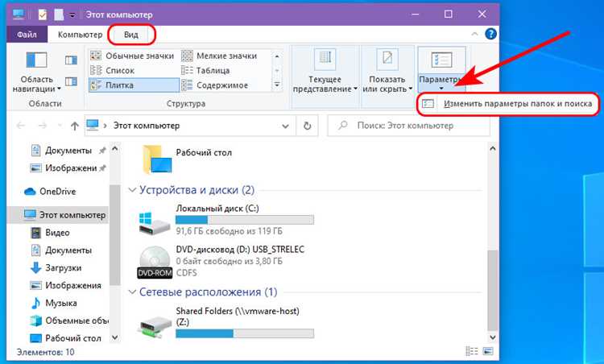Select Мелкие значки layout
Screen dimensions: 604x364
click(x=220, y=56)
